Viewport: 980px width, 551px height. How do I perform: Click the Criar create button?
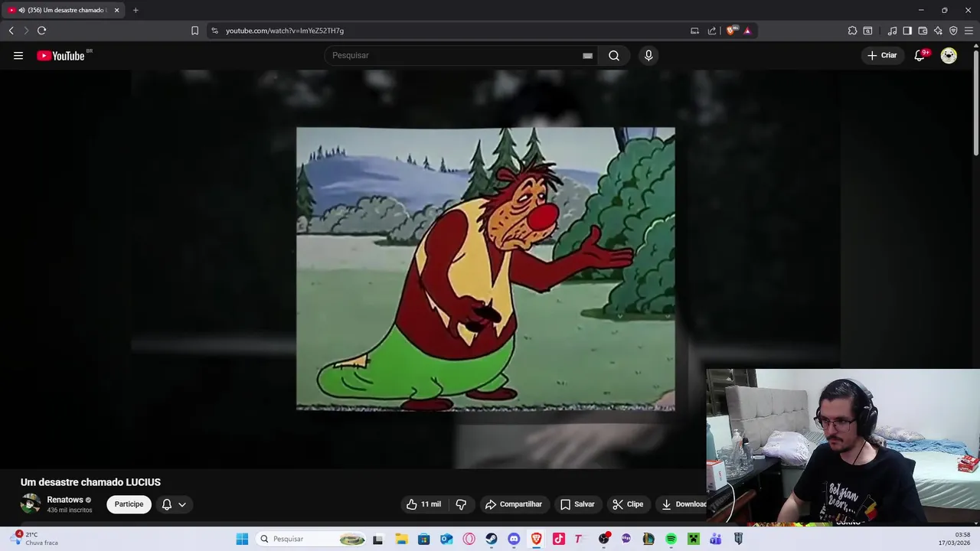click(x=882, y=55)
